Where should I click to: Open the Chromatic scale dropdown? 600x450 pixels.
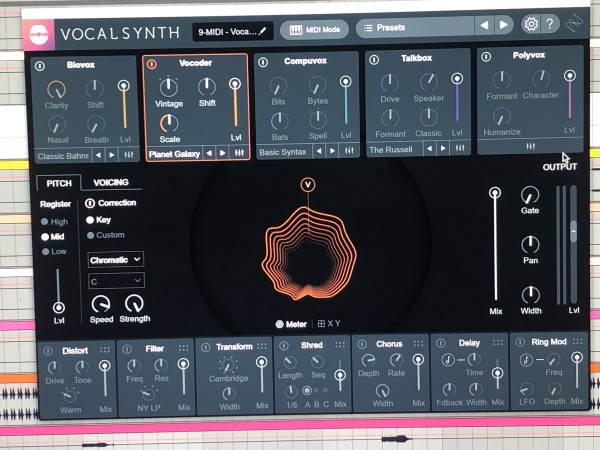click(x=115, y=259)
